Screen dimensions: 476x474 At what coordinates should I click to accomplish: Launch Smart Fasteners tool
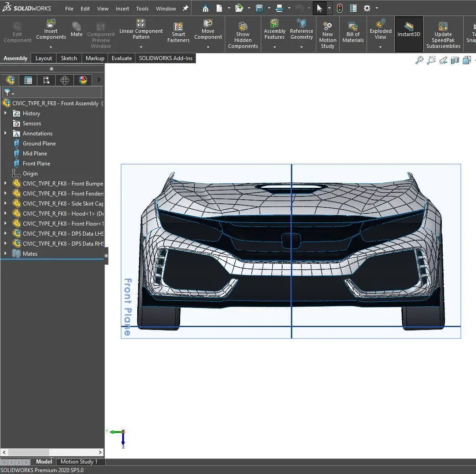click(178, 32)
